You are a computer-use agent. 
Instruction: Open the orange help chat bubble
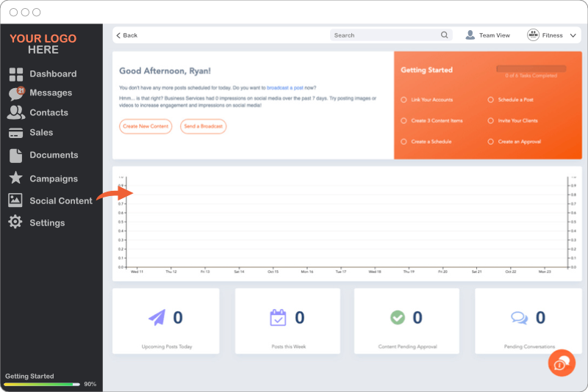tap(561, 363)
